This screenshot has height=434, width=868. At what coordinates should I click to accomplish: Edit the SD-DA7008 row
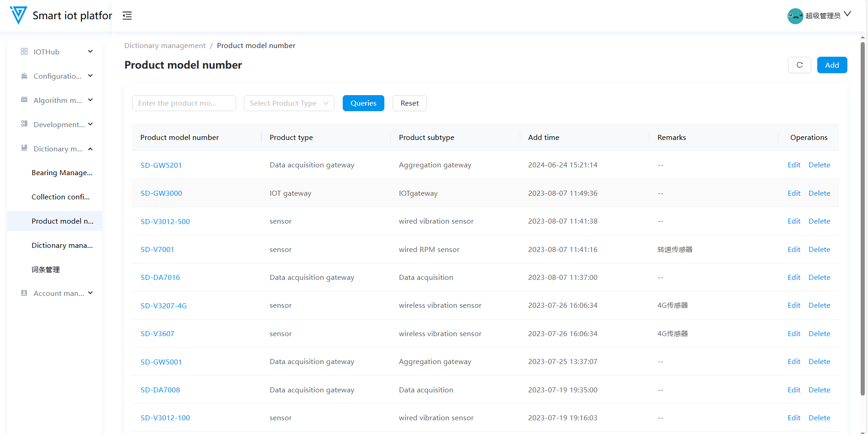tap(794, 390)
